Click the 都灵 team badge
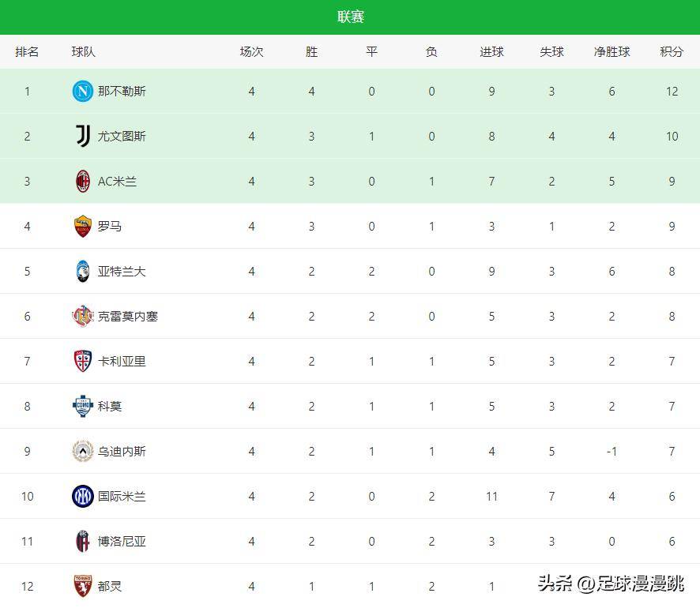The height and width of the screenshot is (608, 700). (x=81, y=586)
